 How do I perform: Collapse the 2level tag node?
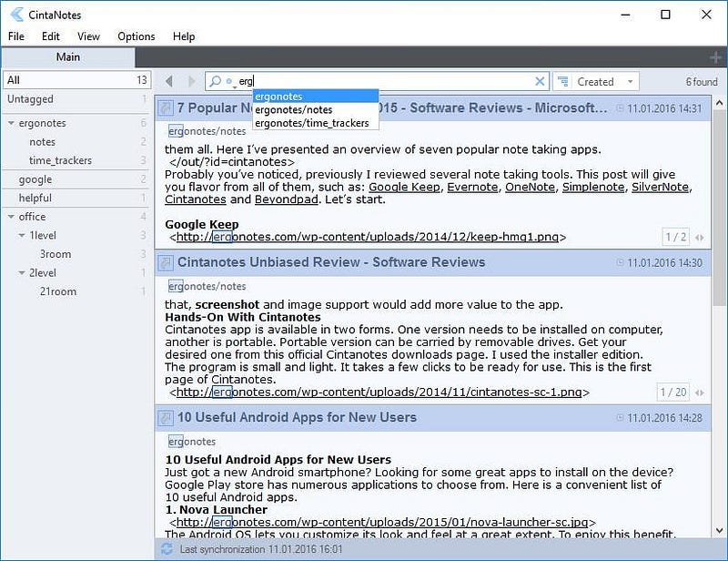coord(21,273)
